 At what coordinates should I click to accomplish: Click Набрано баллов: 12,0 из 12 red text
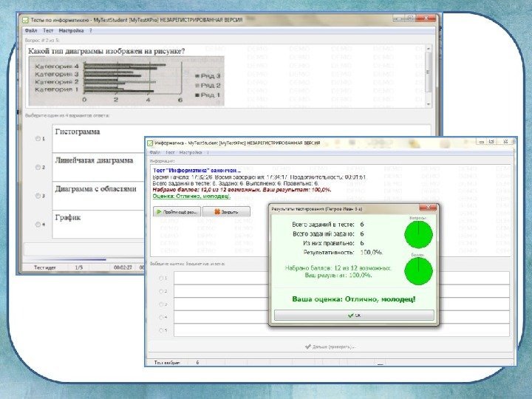[242, 190]
